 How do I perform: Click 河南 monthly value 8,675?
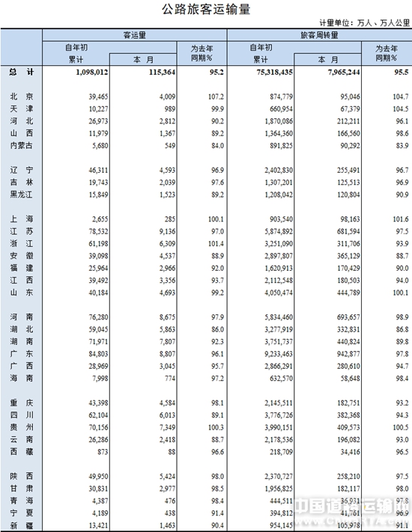coord(168,317)
